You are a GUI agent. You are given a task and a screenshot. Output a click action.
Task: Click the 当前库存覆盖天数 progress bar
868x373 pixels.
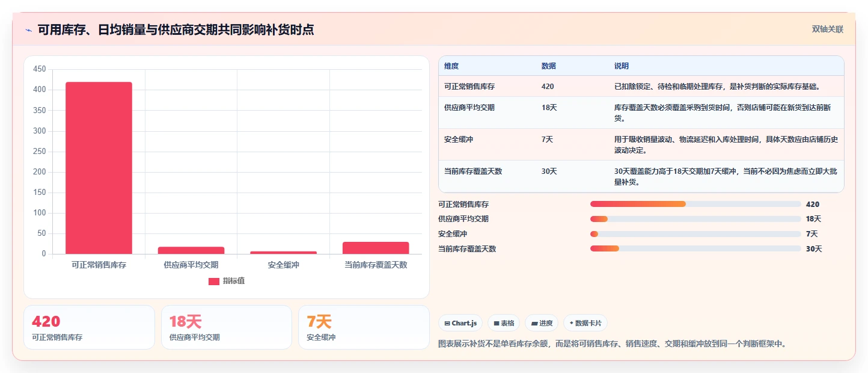click(695, 248)
